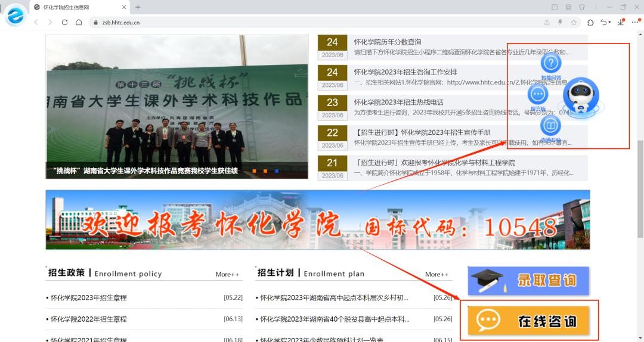Open 怀化学院历年分数查询 news link
This screenshot has width=644, height=342.
pos(388,42)
